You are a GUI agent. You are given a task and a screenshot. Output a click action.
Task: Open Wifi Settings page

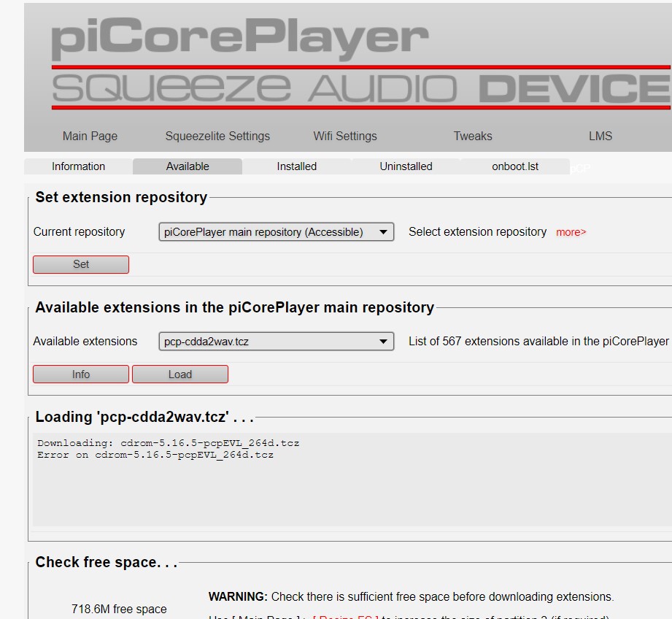[x=345, y=136]
